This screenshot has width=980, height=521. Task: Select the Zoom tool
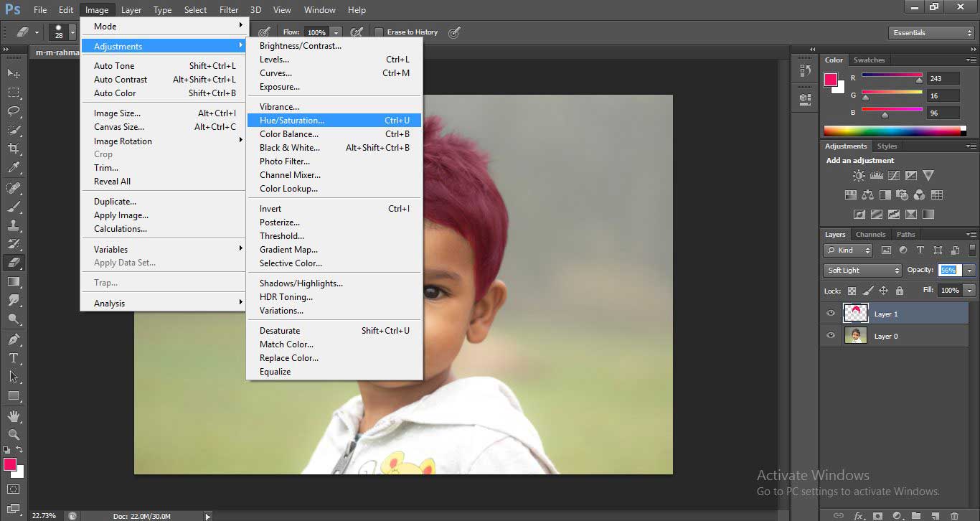(13, 433)
